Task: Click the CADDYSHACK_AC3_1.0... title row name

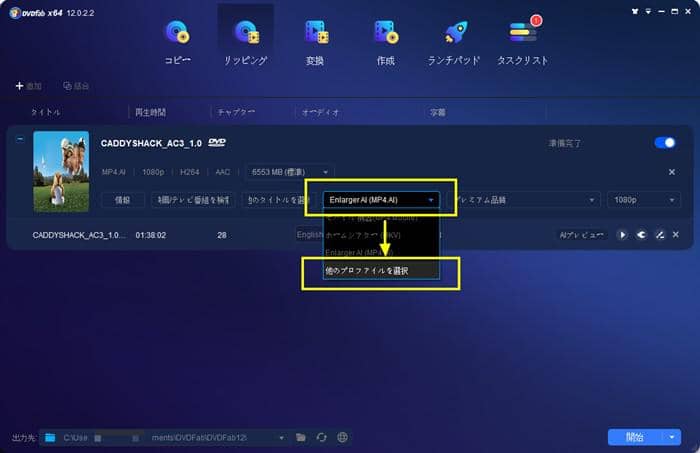Action: tap(79, 235)
